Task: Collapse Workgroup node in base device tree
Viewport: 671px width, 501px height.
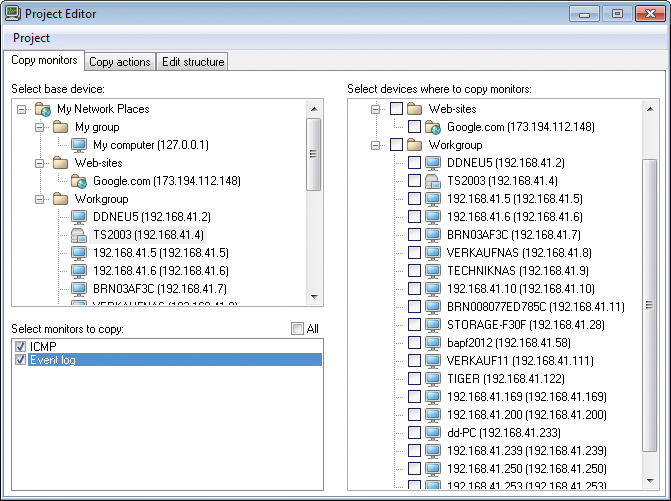Action: coord(39,199)
